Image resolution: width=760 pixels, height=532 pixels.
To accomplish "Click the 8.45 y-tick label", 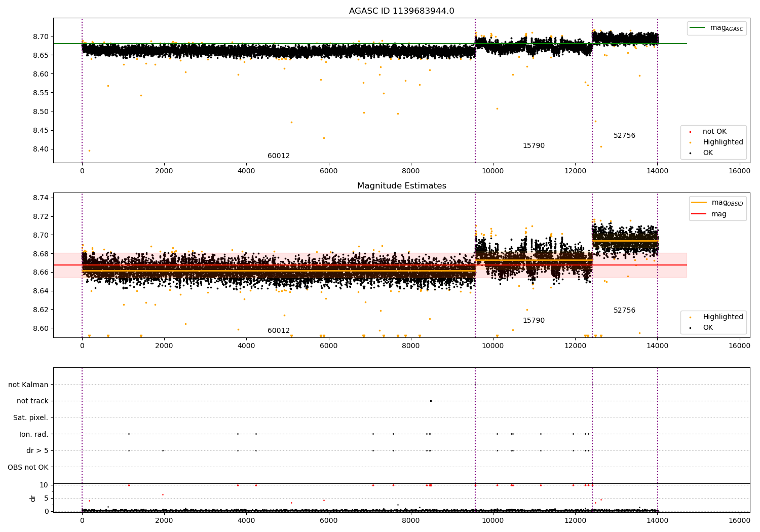I will (x=41, y=130).
